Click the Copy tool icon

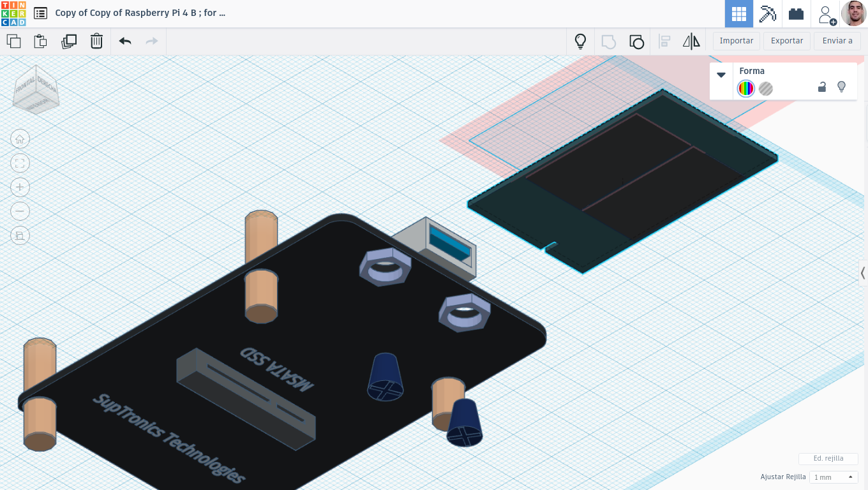point(13,41)
